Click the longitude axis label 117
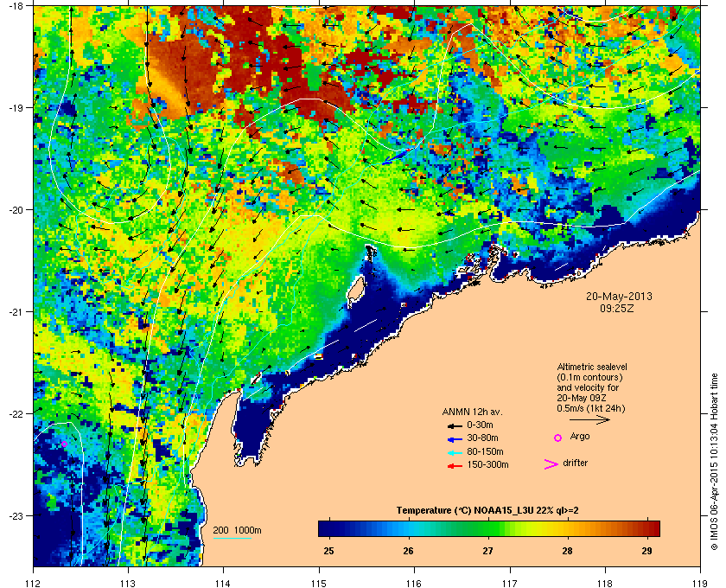Image resolution: width=726 pixels, height=588 pixels. tap(510, 584)
